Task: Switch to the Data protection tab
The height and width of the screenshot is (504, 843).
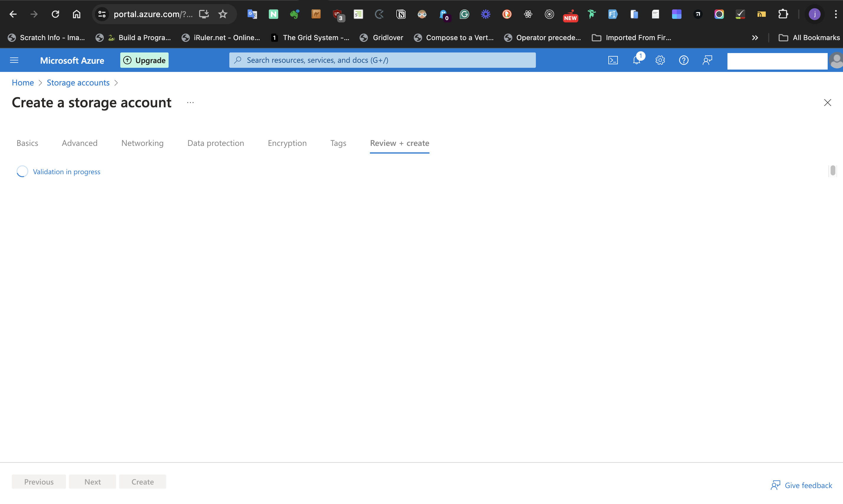Action: coord(216,143)
